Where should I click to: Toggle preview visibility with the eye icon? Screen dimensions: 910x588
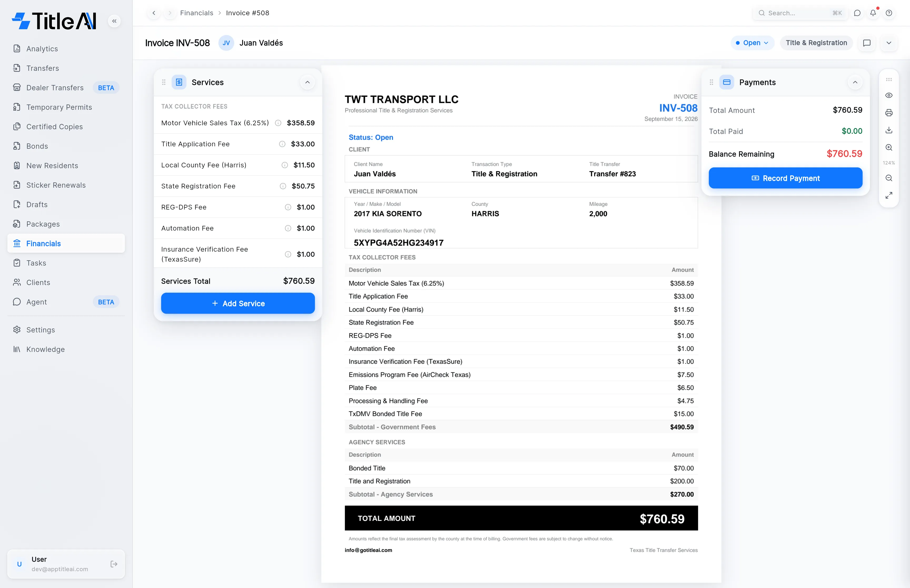[889, 96]
